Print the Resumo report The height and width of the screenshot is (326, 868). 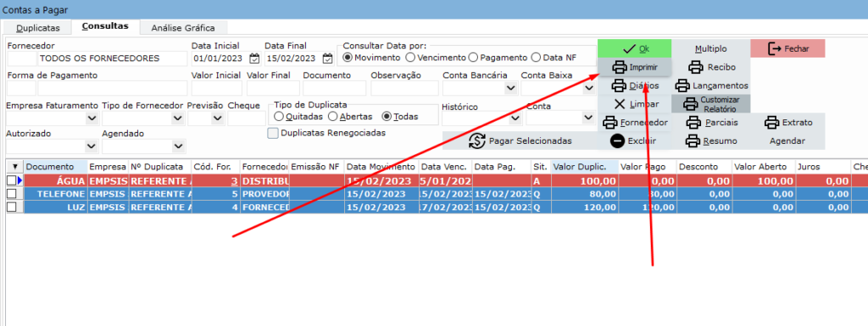pyautogui.click(x=711, y=141)
